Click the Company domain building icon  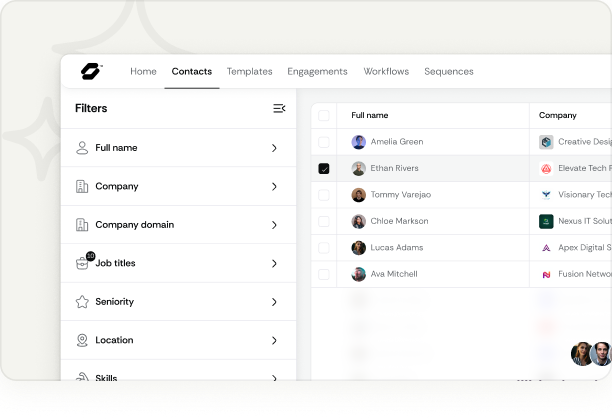click(82, 225)
